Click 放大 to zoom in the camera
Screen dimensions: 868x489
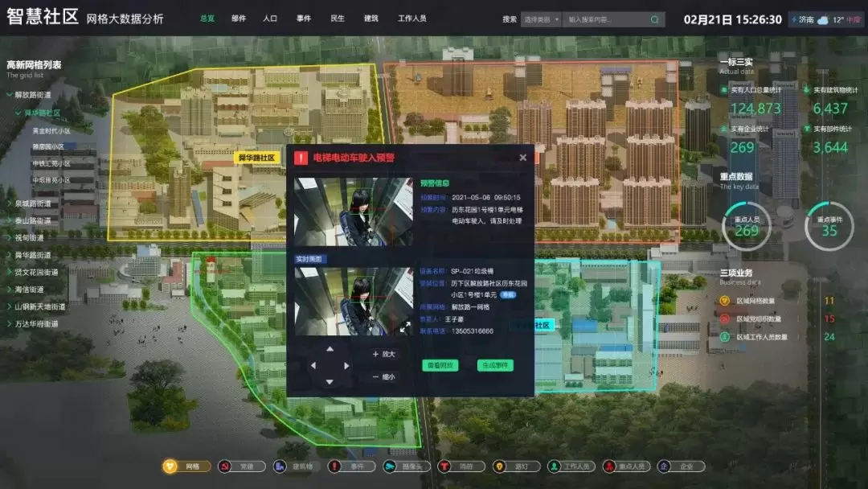[384, 354]
